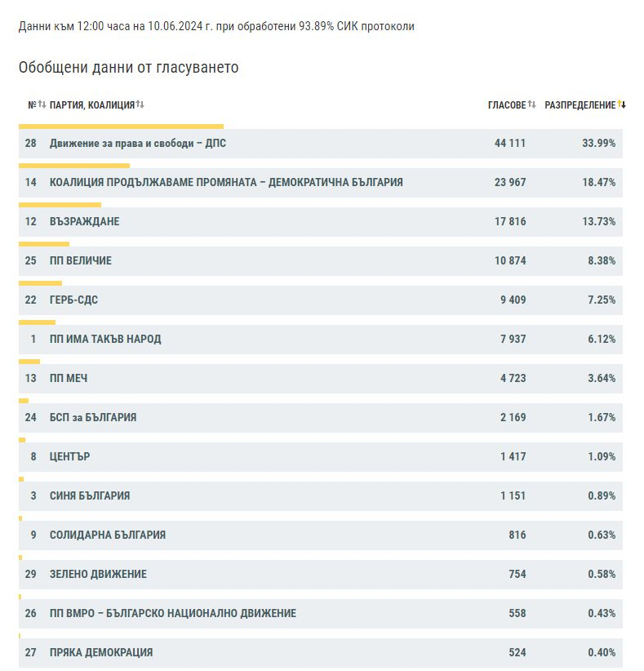Select the ПП ВЕЛИЧИЕ row

pyautogui.click(x=321, y=261)
